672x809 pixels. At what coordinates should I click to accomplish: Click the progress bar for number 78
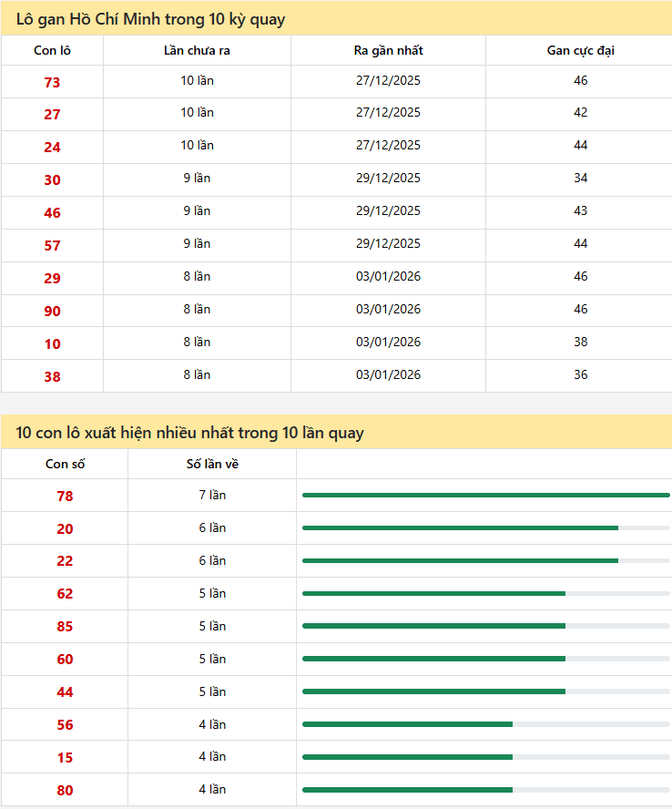485,495
